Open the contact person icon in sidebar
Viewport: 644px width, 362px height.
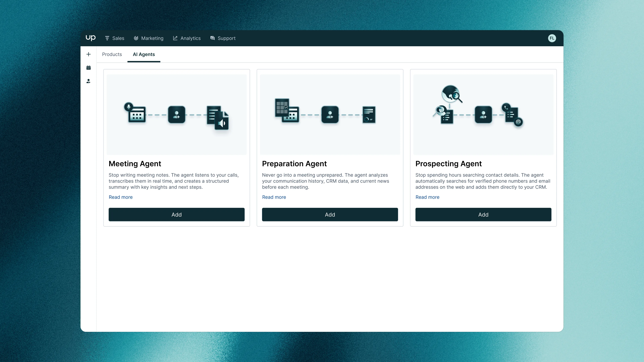pyautogui.click(x=89, y=81)
